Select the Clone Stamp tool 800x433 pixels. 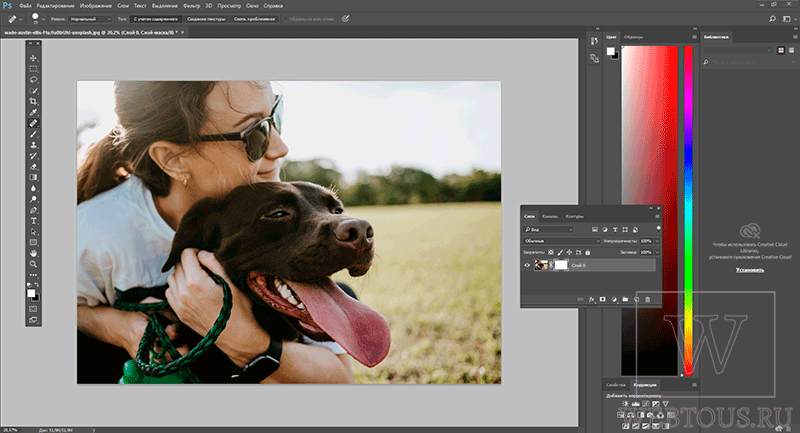pyautogui.click(x=33, y=145)
